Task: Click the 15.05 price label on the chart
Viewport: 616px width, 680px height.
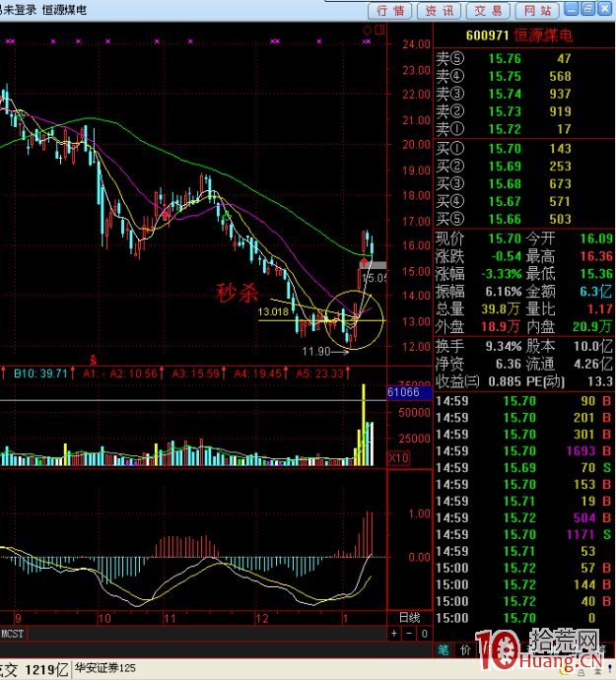Action: [375, 278]
